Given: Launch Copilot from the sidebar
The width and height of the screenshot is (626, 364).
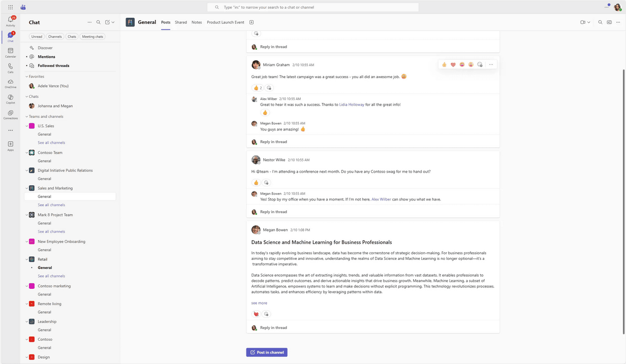Looking at the screenshot, I should (10, 98).
